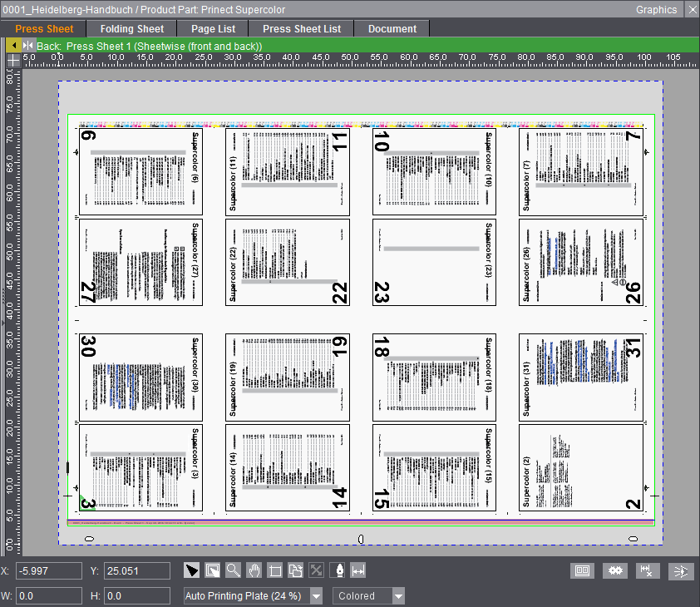Toggle the rightmost arrow display button
Image resolution: width=700 pixels, height=607 pixels.
[x=682, y=570]
